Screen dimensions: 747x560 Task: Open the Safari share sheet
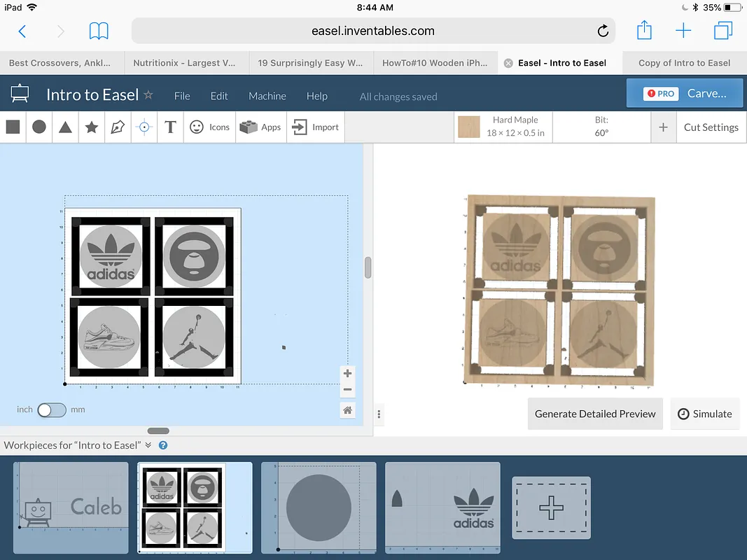(644, 30)
